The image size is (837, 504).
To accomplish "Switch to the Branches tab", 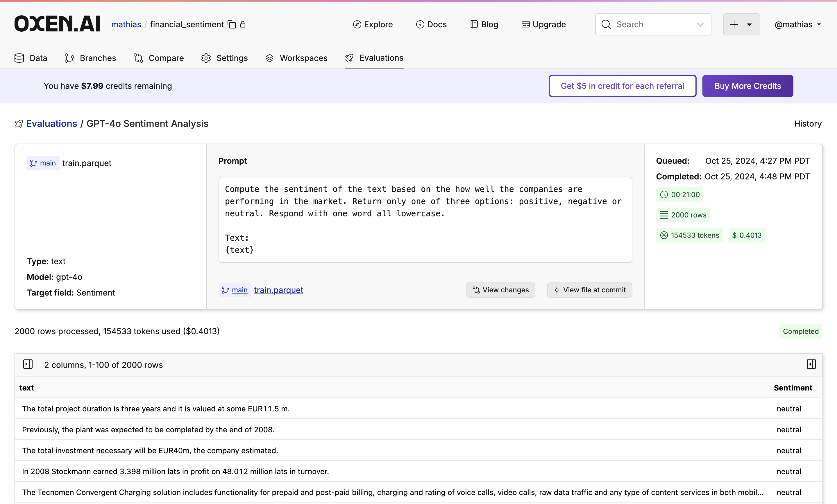I will pyautogui.click(x=90, y=58).
